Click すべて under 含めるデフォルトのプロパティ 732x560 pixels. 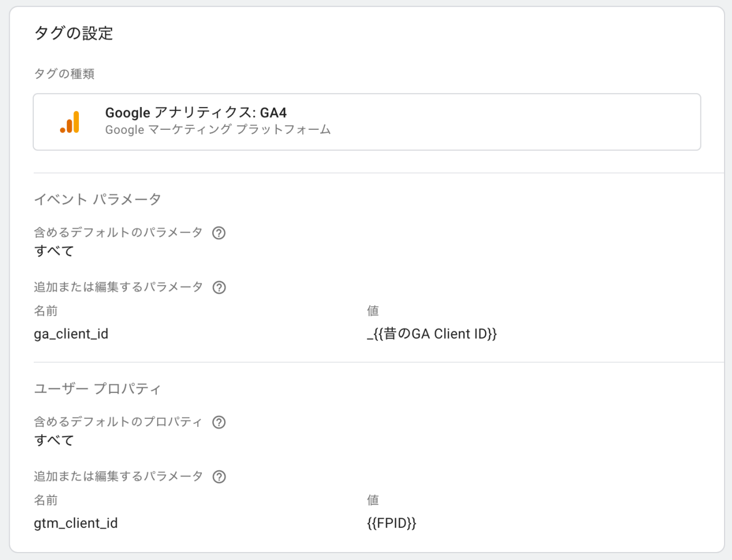[54, 440]
